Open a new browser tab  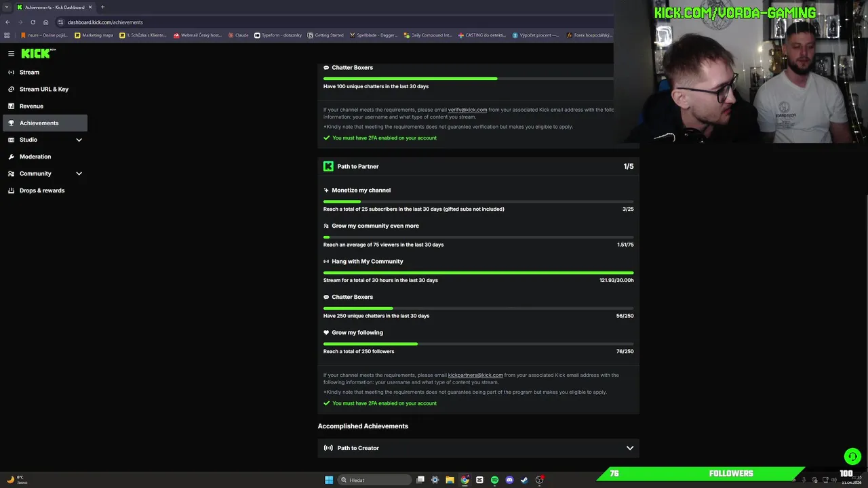[102, 7]
